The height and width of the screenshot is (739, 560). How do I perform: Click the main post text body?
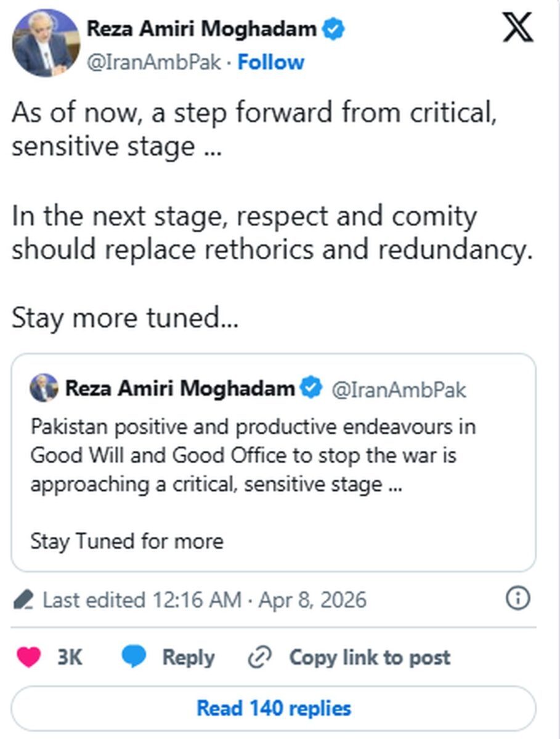[271, 216]
